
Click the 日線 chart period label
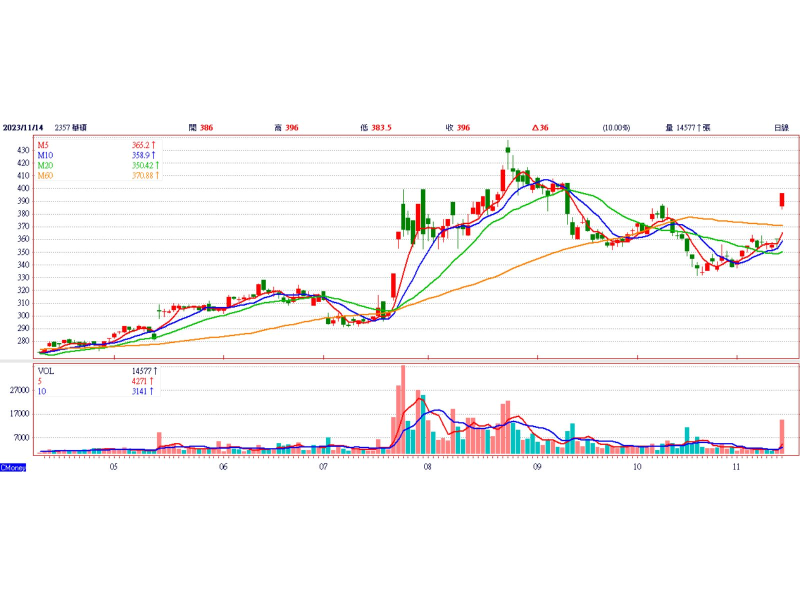[782, 128]
